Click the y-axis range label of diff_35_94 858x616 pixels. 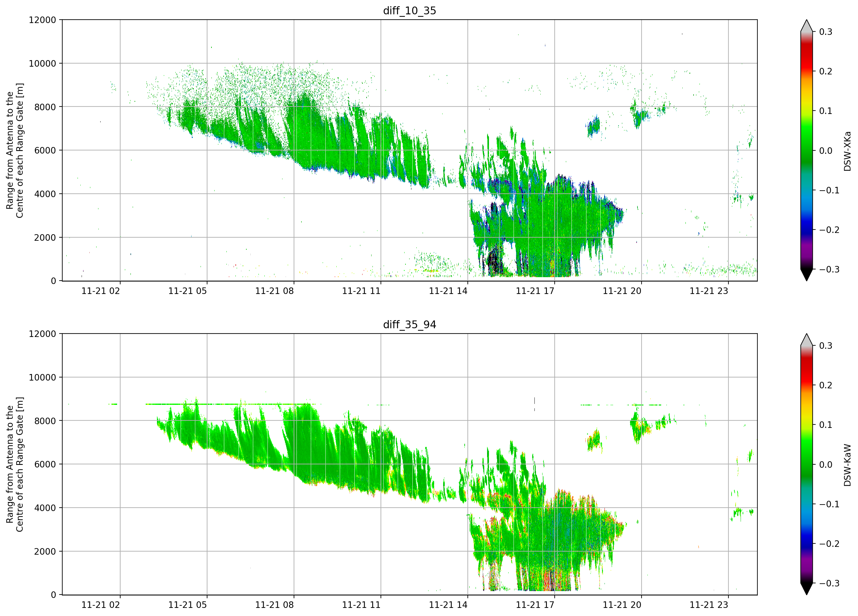[15, 464]
